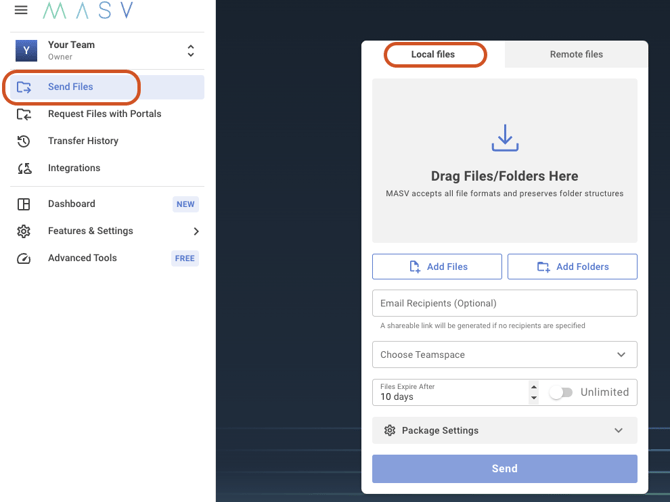Open Dashboard

click(x=71, y=204)
